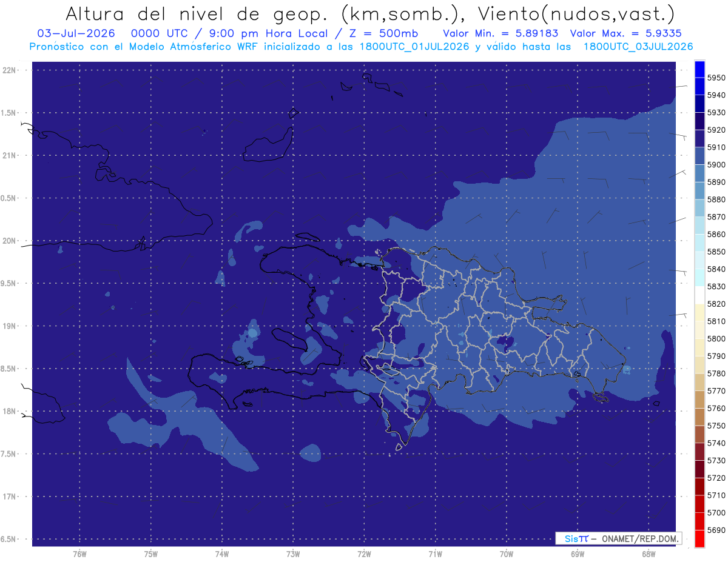Image resolution: width=728 pixels, height=562 pixels.
Task: Click the '5950' colorbar value
Action: click(x=716, y=78)
